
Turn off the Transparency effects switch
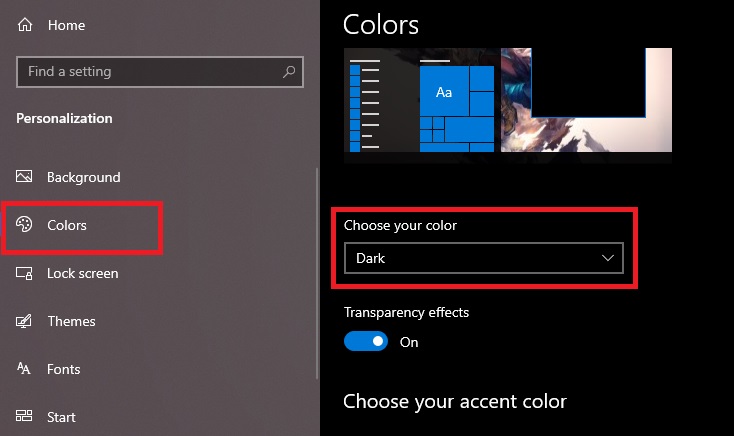[365, 342]
